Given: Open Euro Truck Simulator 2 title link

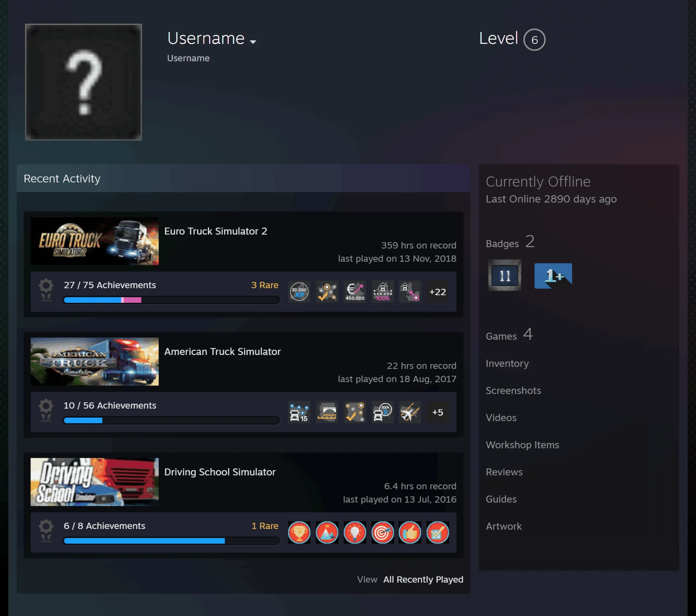Looking at the screenshot, I should [x=216, y=231].
